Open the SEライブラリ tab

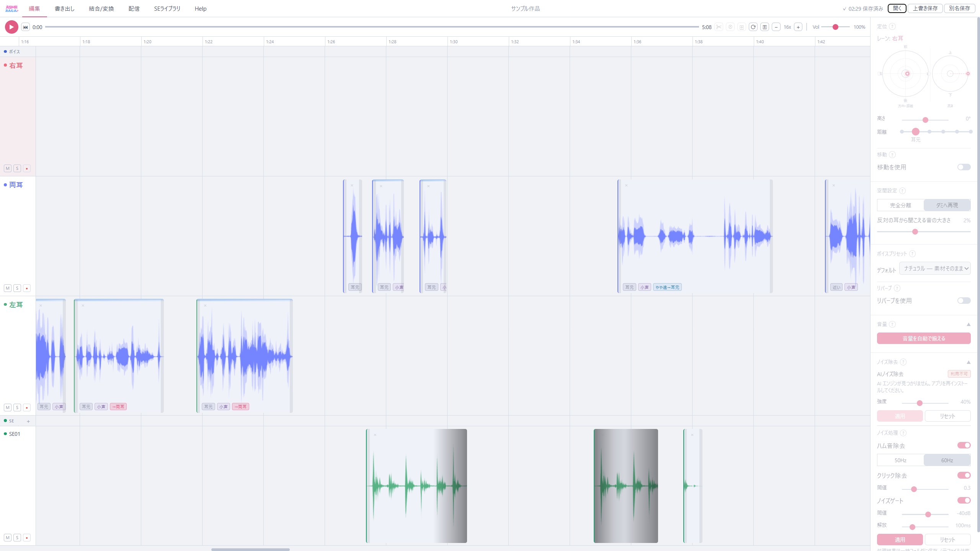(167, 8)
